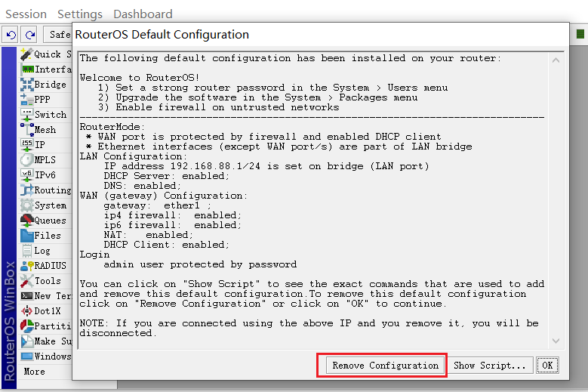588x392 pixels.
Task: Expand the MPLS submenu
Action: 45,160
